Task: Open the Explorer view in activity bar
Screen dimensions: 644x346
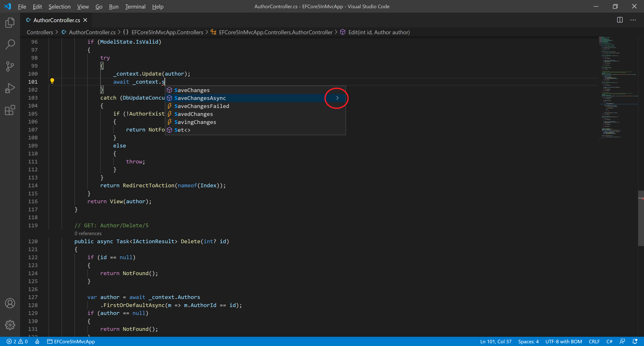Action: [10, 23]
